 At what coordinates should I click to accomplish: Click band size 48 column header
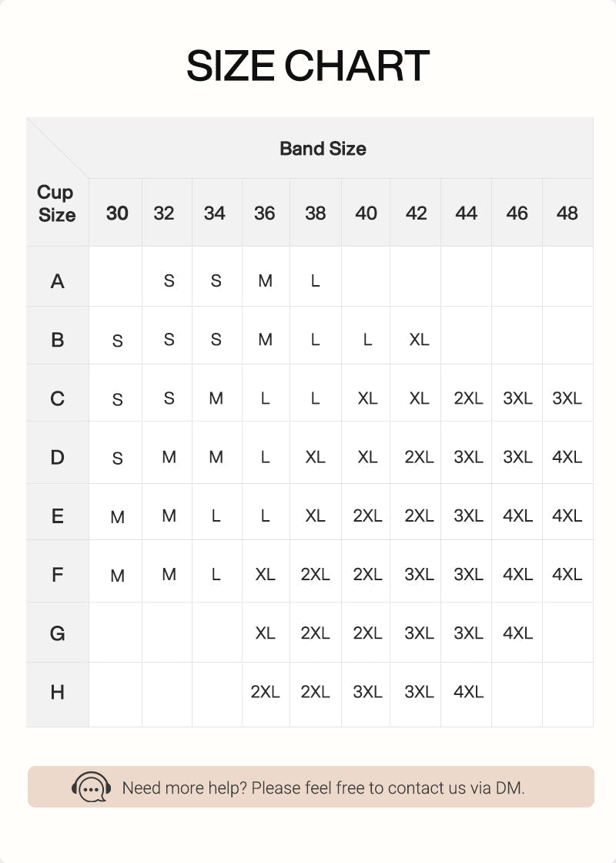click(x=567, y=213)
